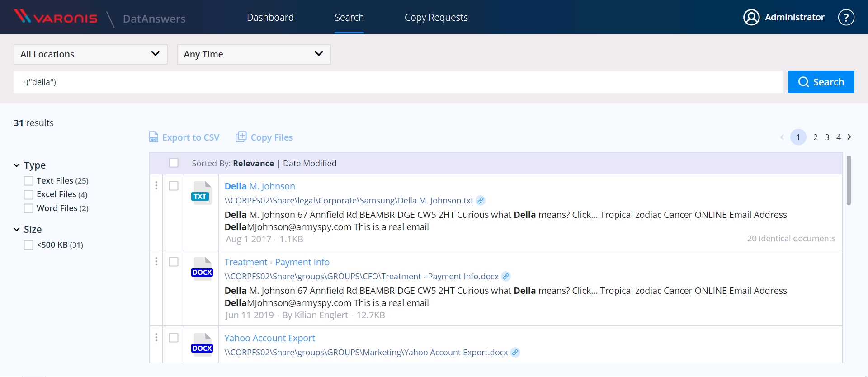The width and height of the screenshot is (868, 377).
Task: Go to the previous results page arrow
Action: 782,137
